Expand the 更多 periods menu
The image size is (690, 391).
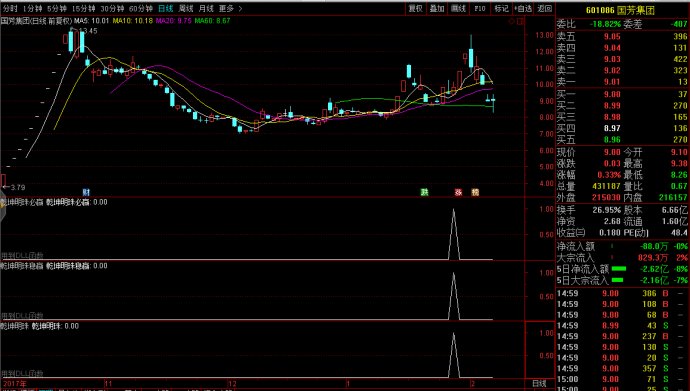pos(226,8)
